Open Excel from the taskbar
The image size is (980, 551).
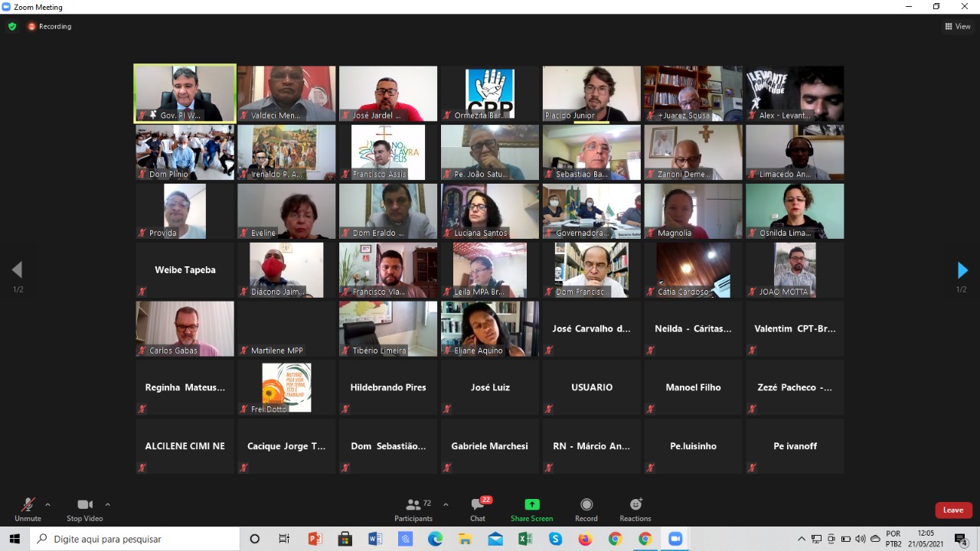click(x=525, y=539)
